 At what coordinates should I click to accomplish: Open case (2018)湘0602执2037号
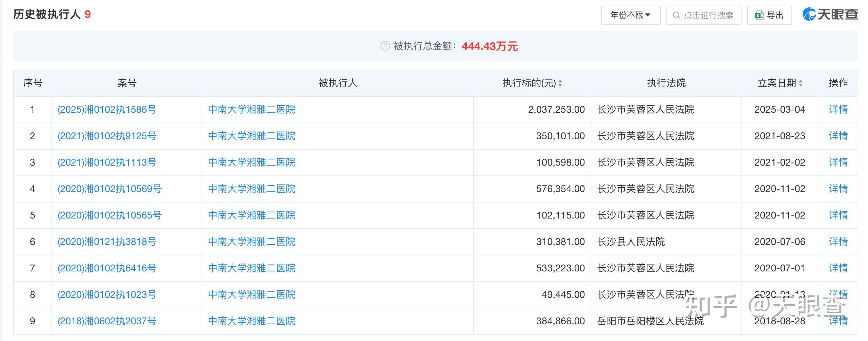click(x=107, y=321)
